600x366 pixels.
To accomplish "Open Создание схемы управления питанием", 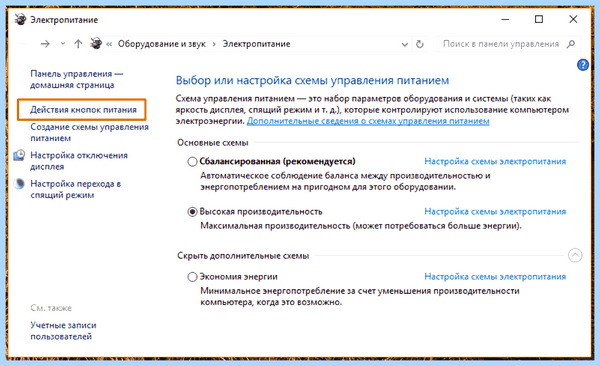I will [89, 132].
